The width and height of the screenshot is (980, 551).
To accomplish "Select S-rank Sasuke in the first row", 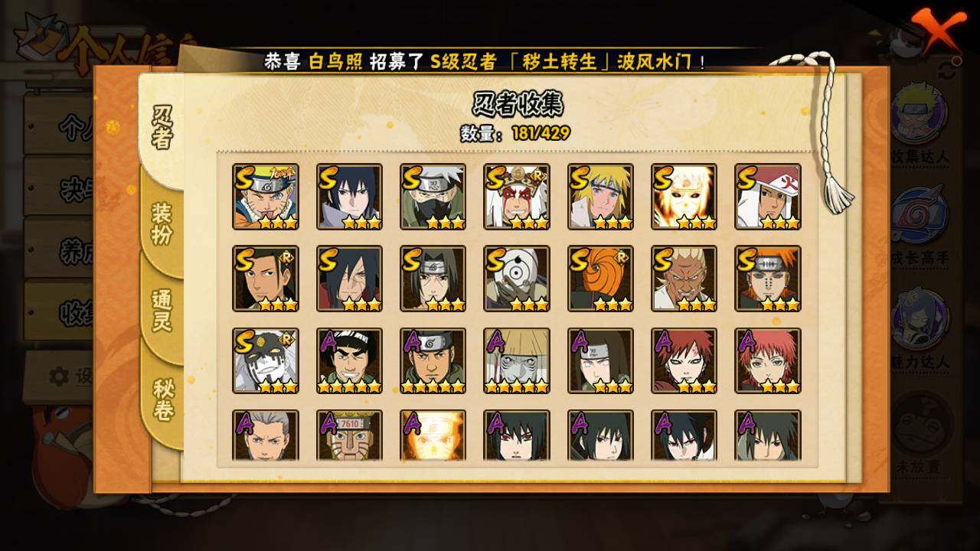I will (349, 197).
